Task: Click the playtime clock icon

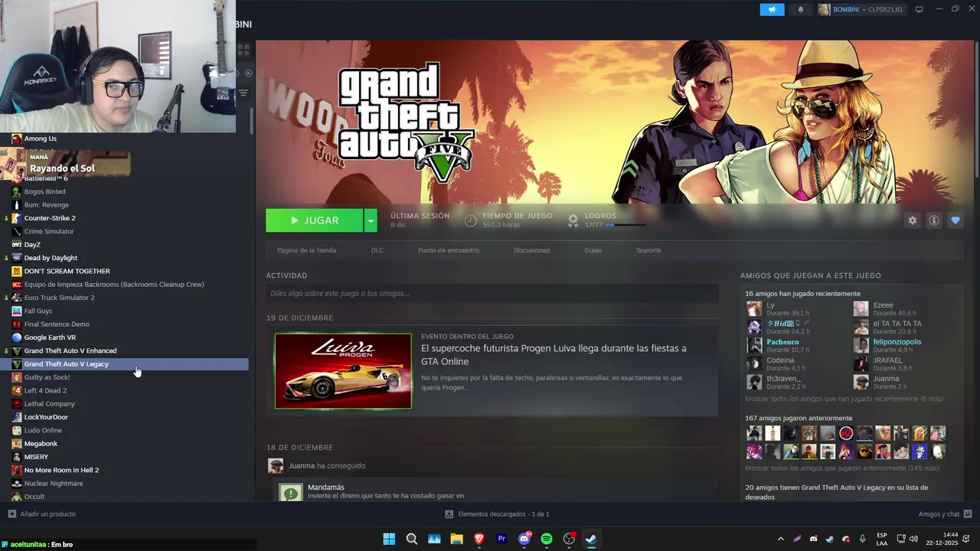Action: click(x=470, y=220)
